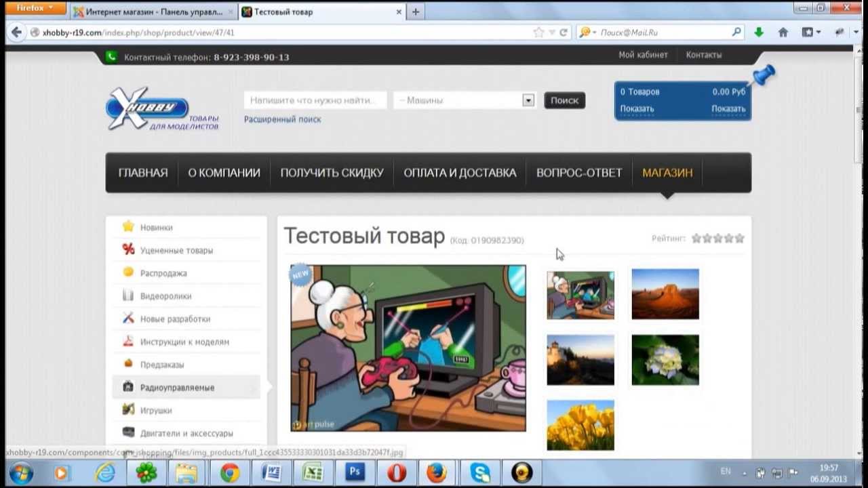Open the Новые разработки category

coord(175,319)
